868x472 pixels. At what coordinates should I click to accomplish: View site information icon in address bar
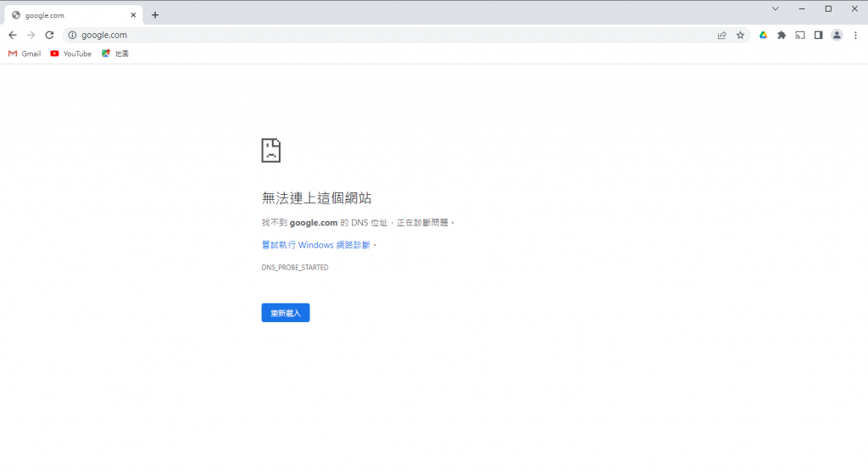[x=72, y=35]
